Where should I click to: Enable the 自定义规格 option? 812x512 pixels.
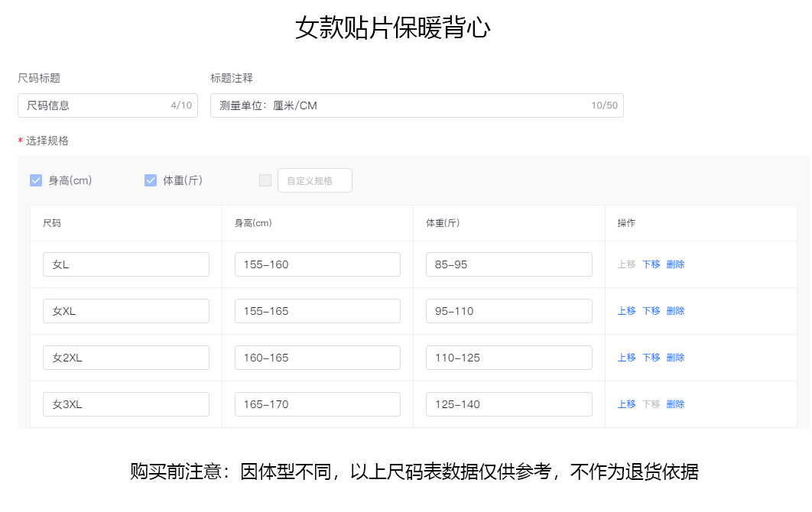(265, 180)
